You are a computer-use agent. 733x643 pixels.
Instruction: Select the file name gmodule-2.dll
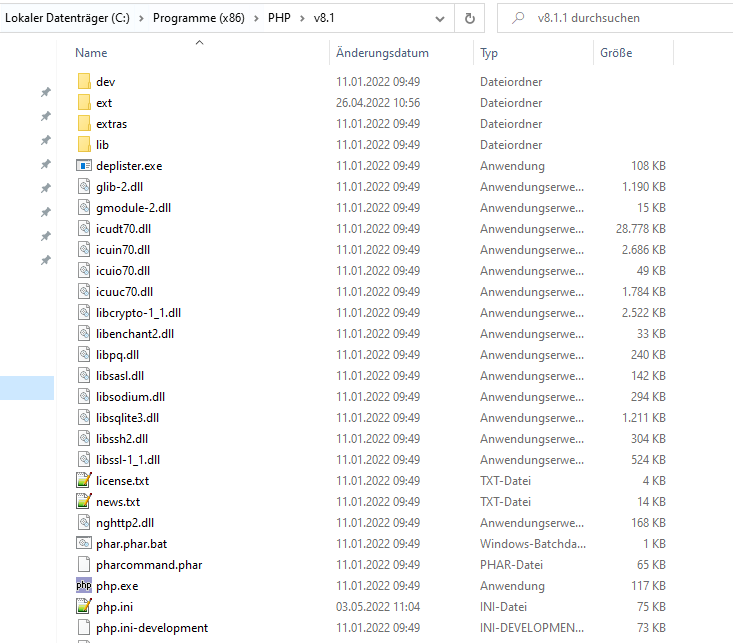[x=133, y=208]
